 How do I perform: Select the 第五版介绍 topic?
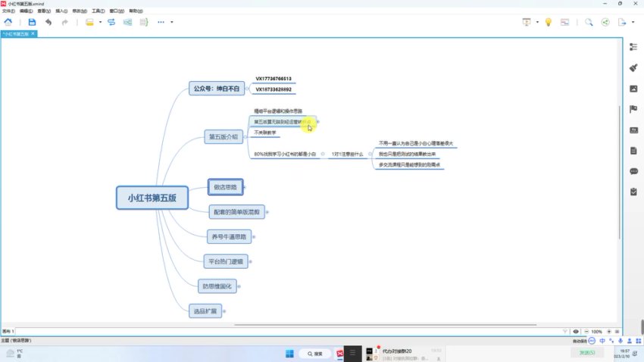pos(224,136)
